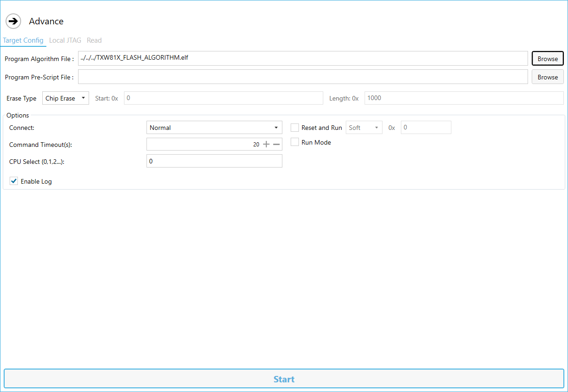
Task: Click the erase Length hex field
Action: (x=464, y=98)
